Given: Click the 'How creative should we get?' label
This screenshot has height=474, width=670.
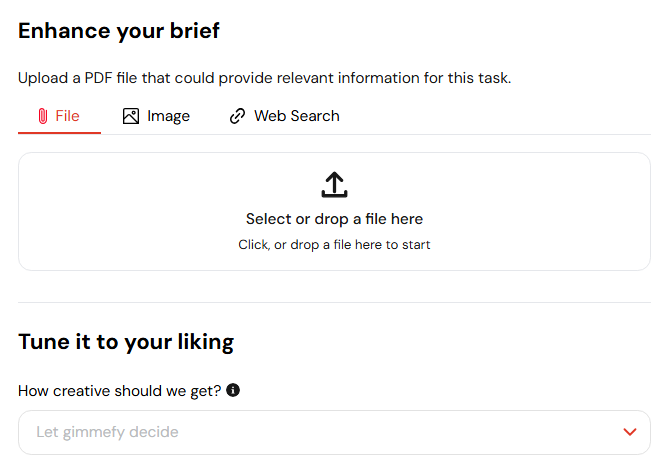Looking at the screenshot, I should point(120,391).
